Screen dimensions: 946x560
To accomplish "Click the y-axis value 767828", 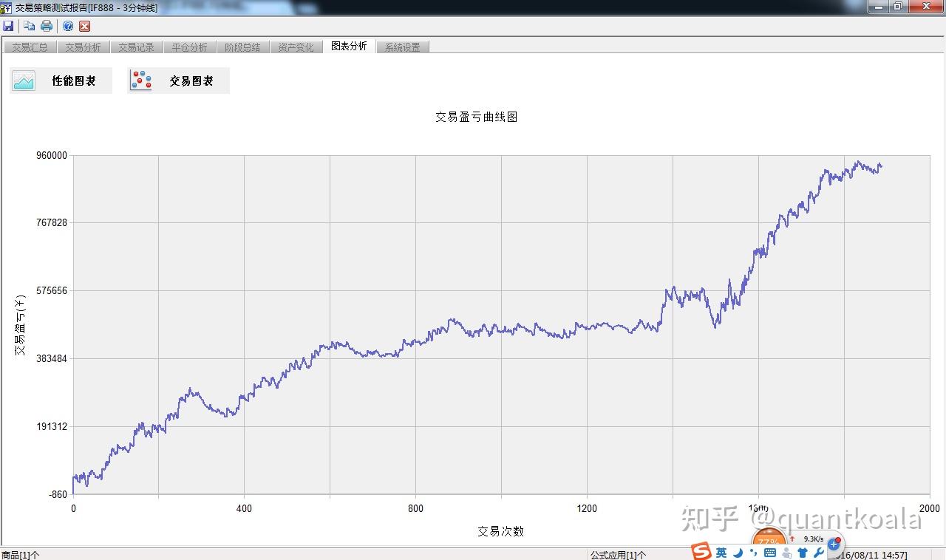I will pyautogui.click(x=51, y=223).
